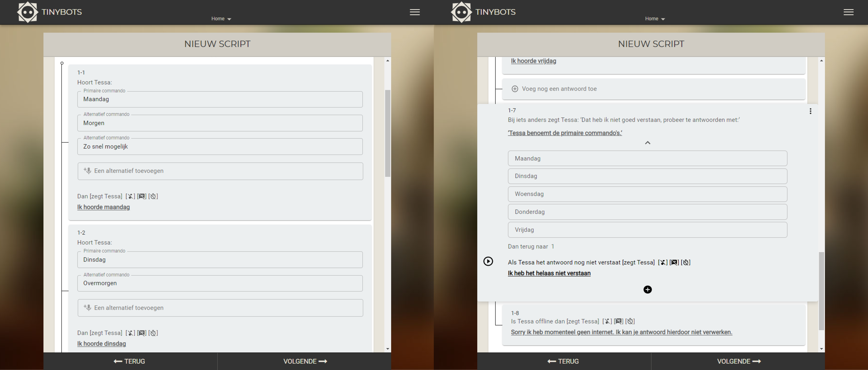Click the add-voice icon in step 1-2
The height and width of the screenshot is (370, 868).
coord(87,308)
